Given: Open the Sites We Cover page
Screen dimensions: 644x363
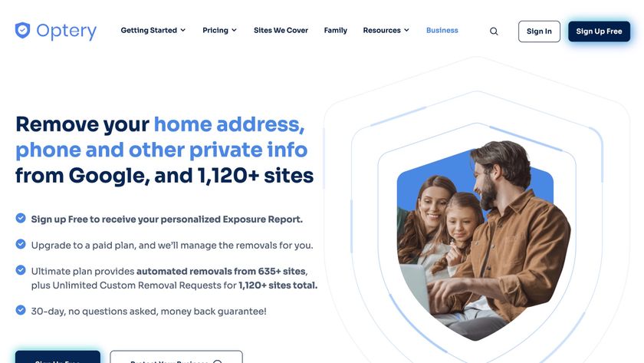Looking at the screenshot, I should point(281,30).
